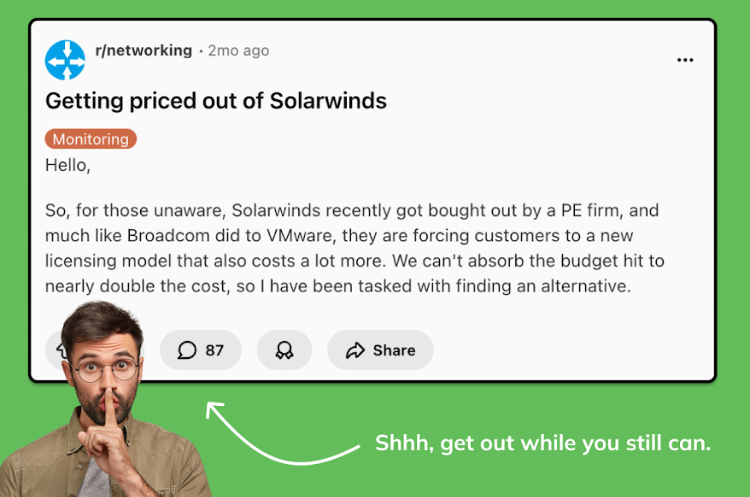Open the "Getting priced out of Solarwinds" title
The height and width of the screenshot is (497, 750).
[216, 101]
